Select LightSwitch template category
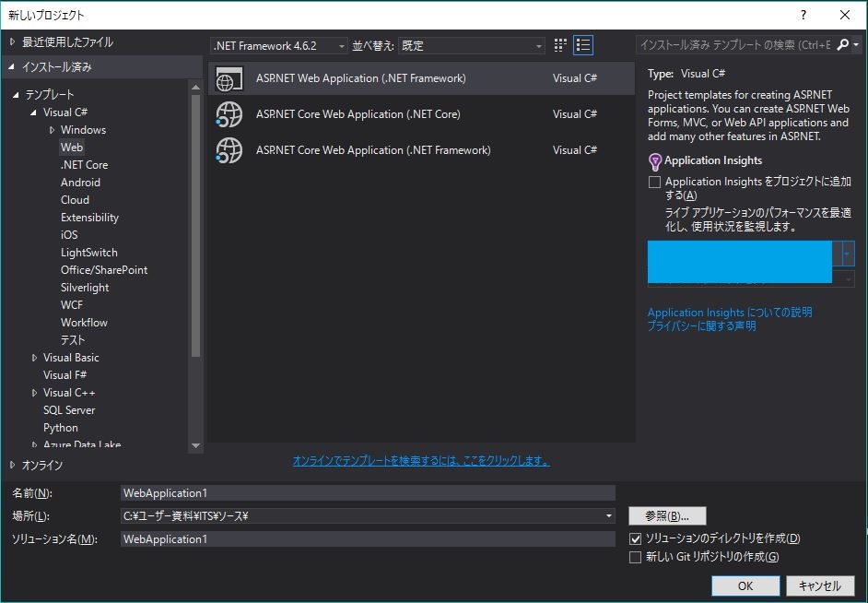The height and width of the screenshot is (603, 868). [x=89, y=253]
